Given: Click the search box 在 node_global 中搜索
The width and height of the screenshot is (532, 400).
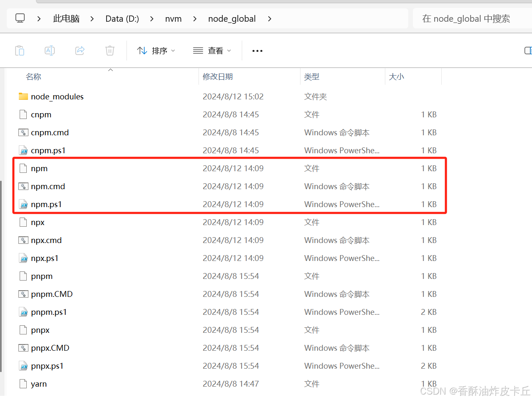Looking at the screenshot, I should [472, 19].
